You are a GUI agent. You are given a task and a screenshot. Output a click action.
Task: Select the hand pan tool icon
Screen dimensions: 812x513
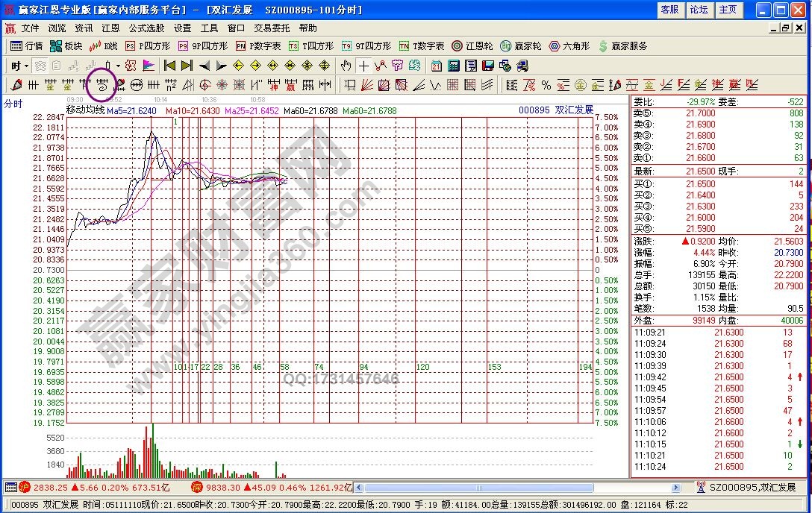pyautogui.click(x=346, y=66)
